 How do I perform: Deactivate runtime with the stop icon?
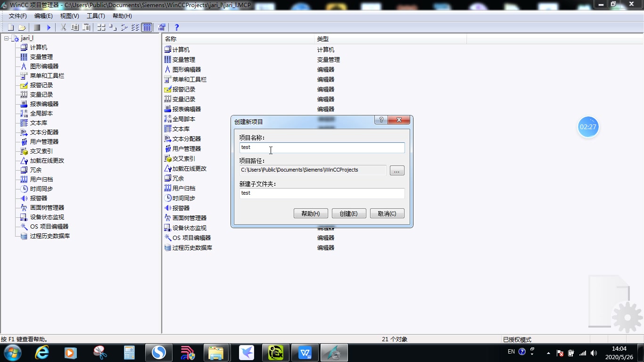point(36,27)
